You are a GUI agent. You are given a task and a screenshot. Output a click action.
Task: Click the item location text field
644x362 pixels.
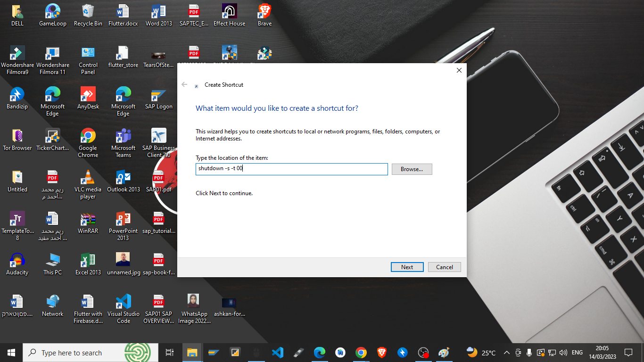(292, 169)
